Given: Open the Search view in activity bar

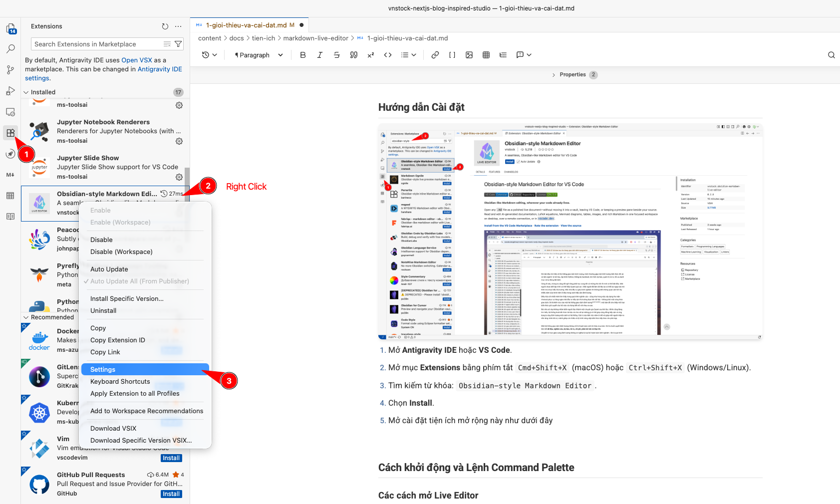Looking at the screenshot, I should [10, 49].
